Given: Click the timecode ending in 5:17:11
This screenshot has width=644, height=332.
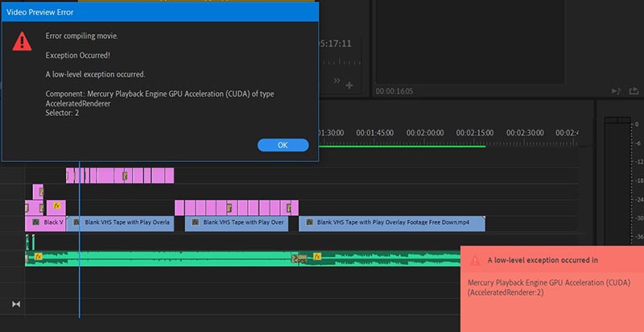Looking at the screenshot, I should [335, 44].
